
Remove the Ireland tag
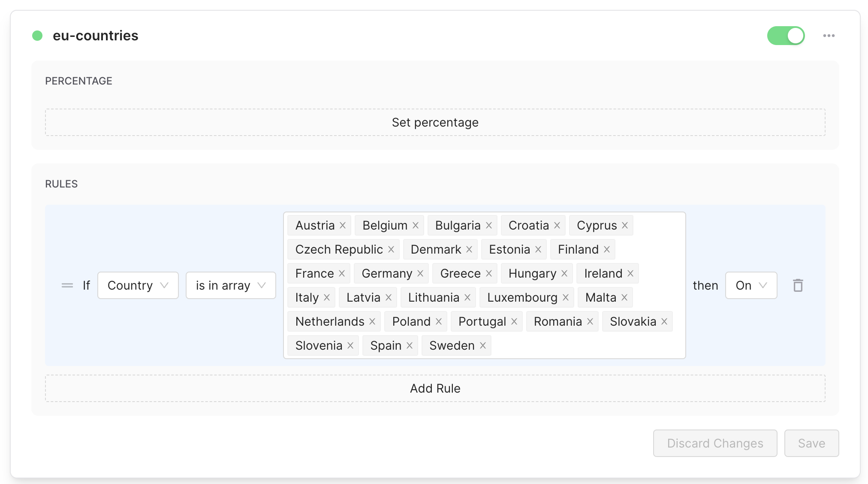630,273
